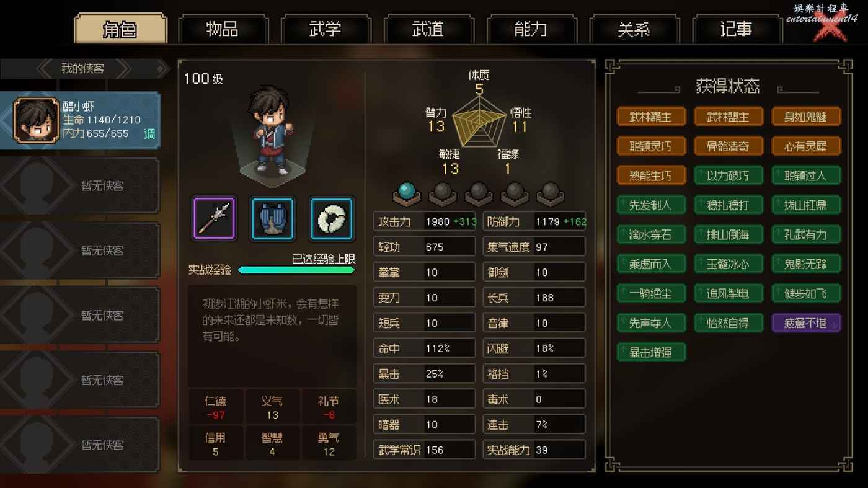Click the attribute radar chart
The height and width of the screenshot is (488, 868).
(479, 122)
